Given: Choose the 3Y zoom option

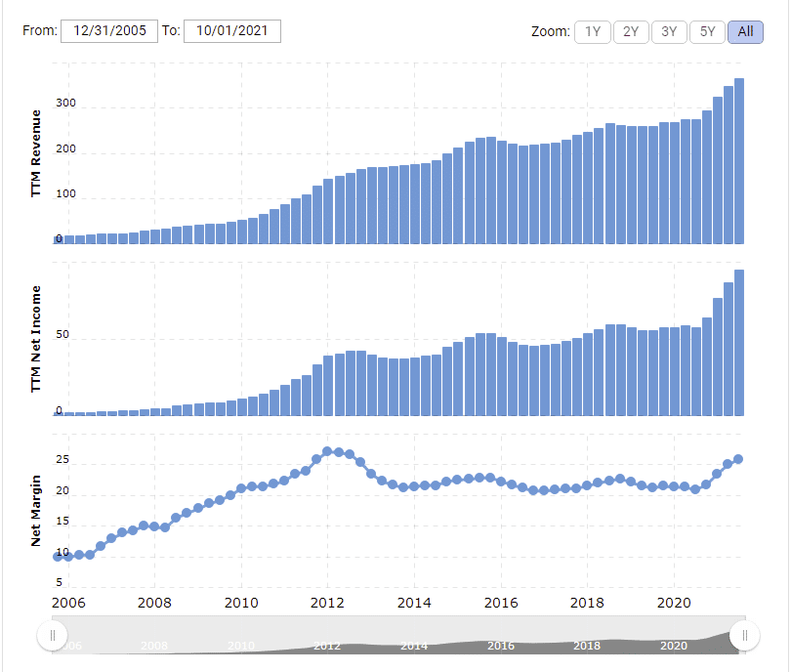Looking at the screenshot, I should coord(669,31).
